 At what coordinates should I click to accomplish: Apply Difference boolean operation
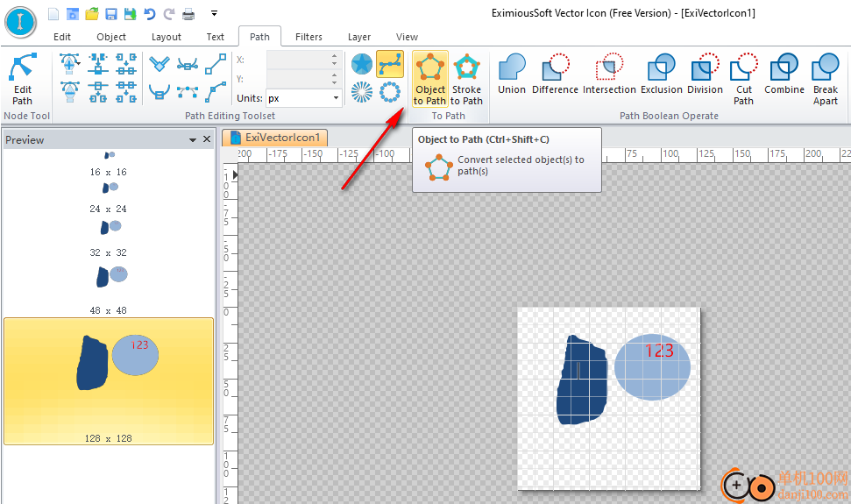pyautogui.click(x=555, y=75)
